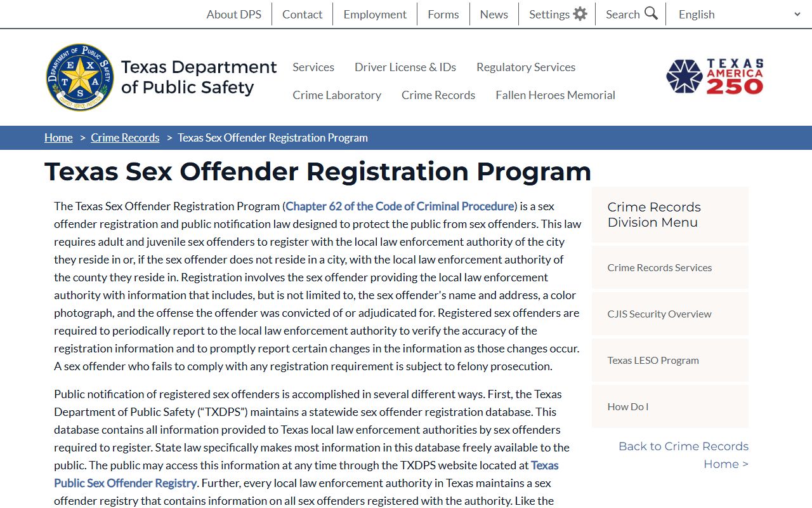
Task: Open News from the top bar
Action: [494, 14]
